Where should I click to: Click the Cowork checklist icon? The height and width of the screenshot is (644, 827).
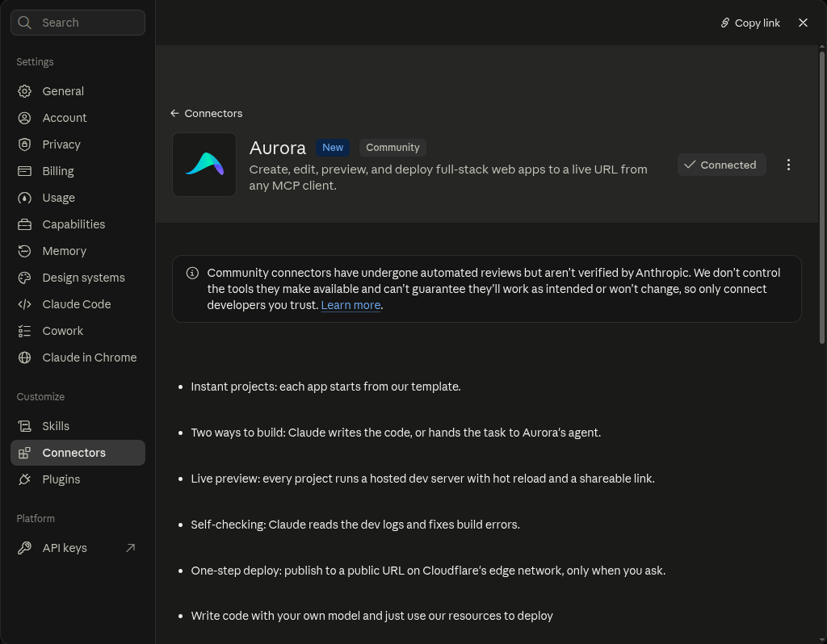(24, 331)
